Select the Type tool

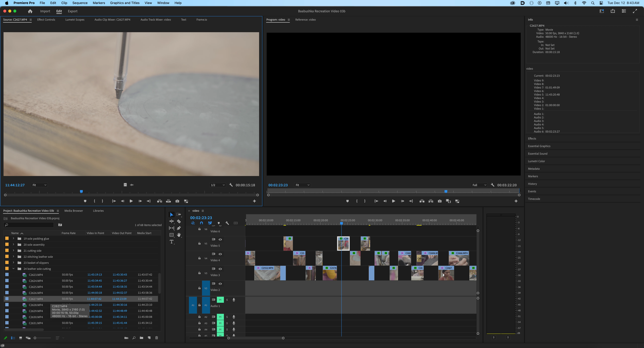[171, 242]
